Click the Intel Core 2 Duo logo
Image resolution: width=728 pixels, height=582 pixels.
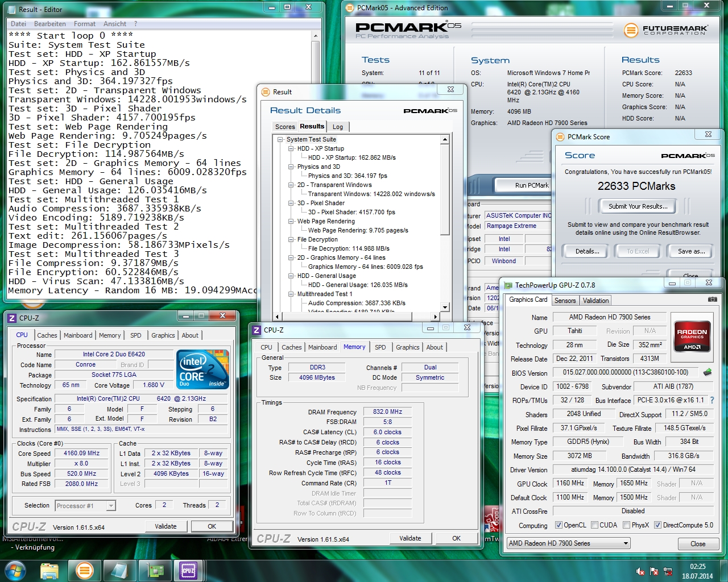pos(203,369)
